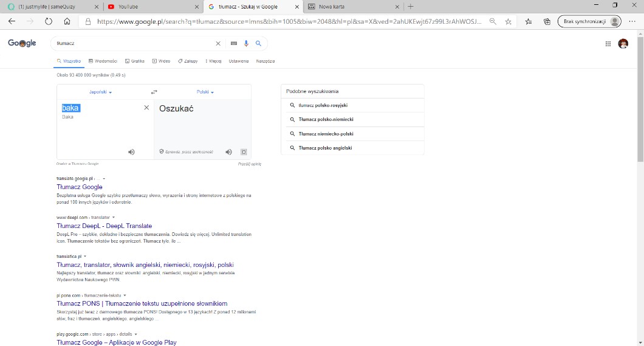Viewport: 644px width, 346px height.
Task: Click the voice search microphone icon
Action: coord(246,44)
